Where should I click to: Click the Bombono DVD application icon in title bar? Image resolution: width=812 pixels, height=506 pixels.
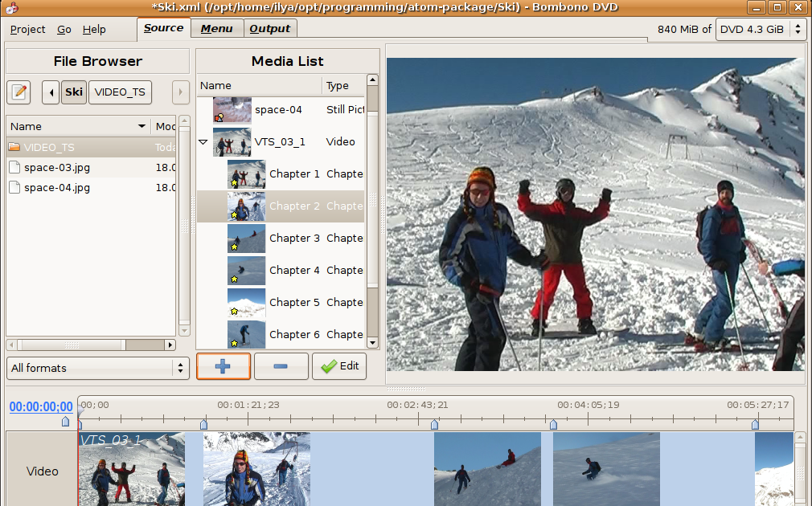11,7
